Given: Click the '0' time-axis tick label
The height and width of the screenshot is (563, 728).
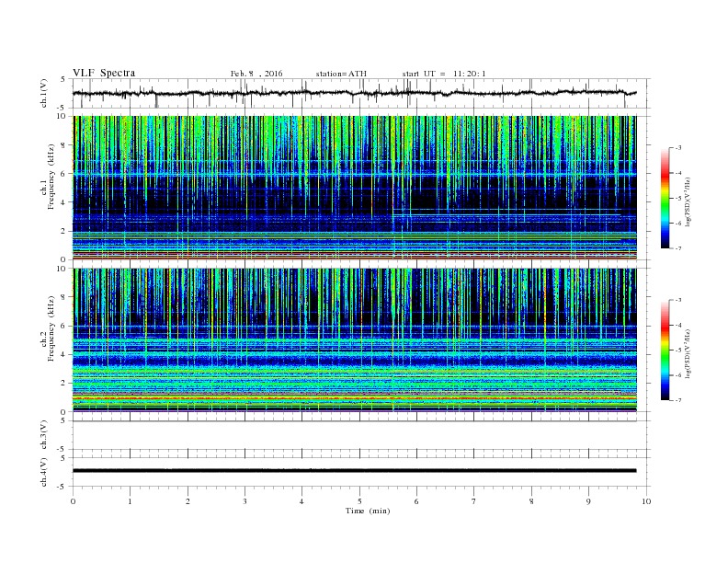Looking at the screenshot, I should pyautogui.click(x=73, y=501).
